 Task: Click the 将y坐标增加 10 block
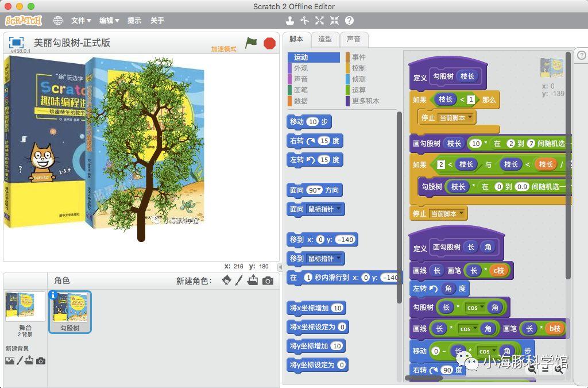[x=316, y=346]
